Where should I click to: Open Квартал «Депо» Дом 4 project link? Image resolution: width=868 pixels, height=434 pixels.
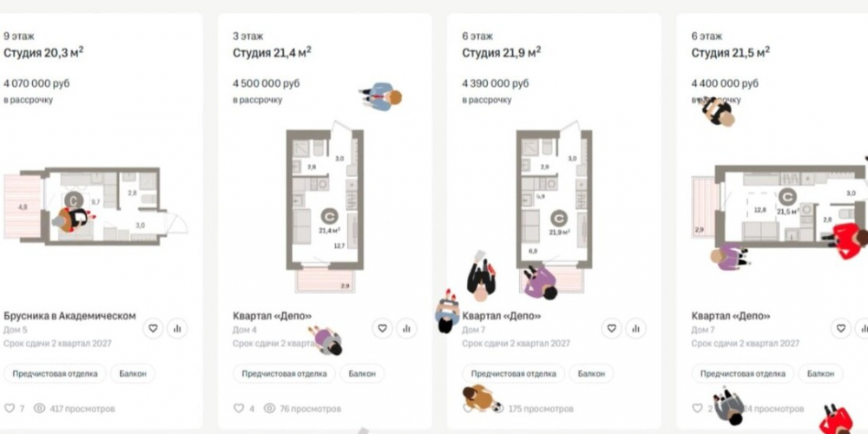273,316
